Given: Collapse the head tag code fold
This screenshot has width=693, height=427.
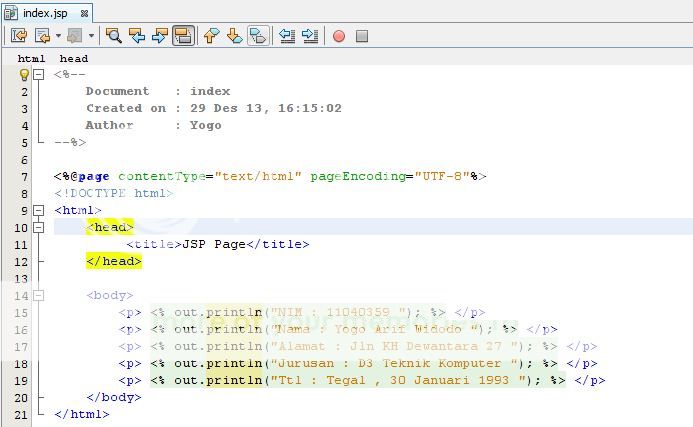Looking at the screenshot, I should click(x=39, y=228).
